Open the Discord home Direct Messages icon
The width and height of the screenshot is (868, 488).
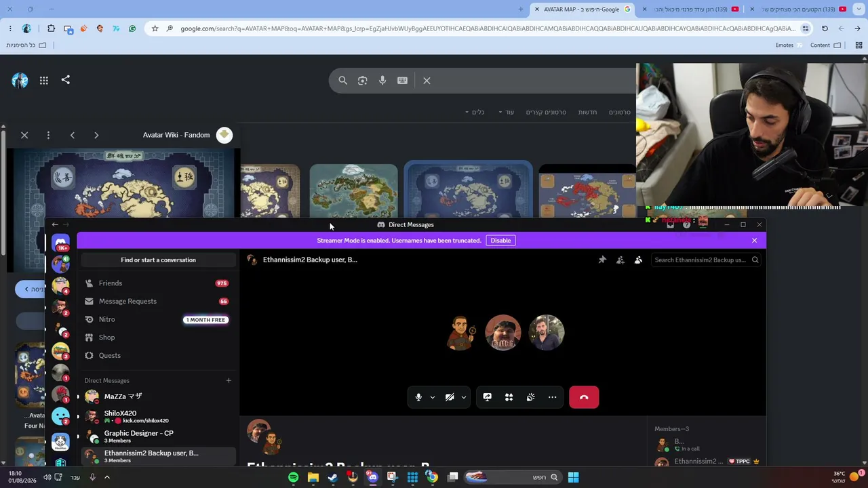point(60,243)
